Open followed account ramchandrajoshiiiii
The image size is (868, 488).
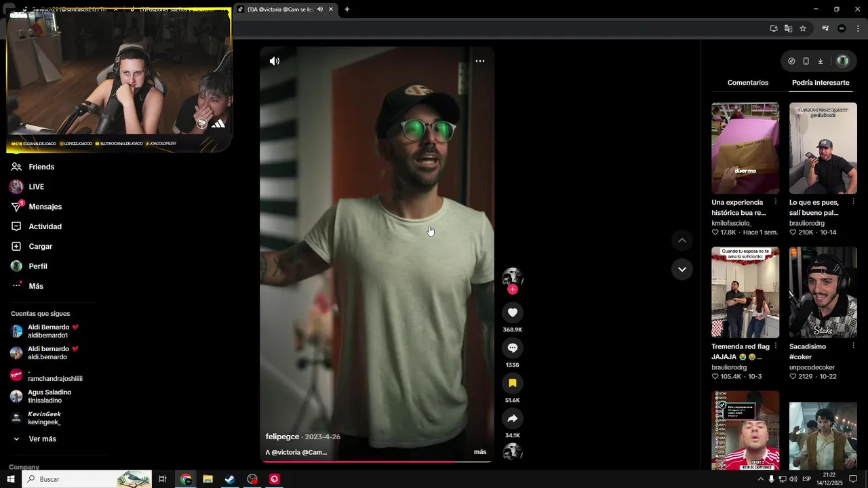(47, 375)
